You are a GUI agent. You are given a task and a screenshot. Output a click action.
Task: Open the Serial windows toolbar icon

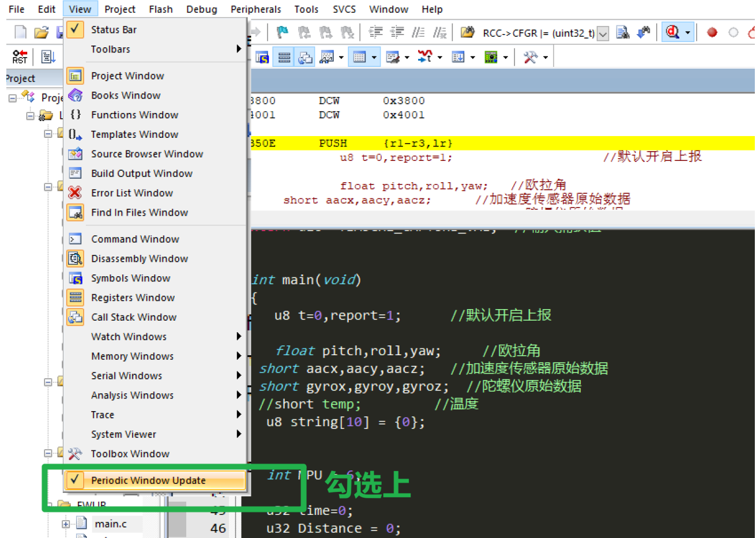coord(393,57)
